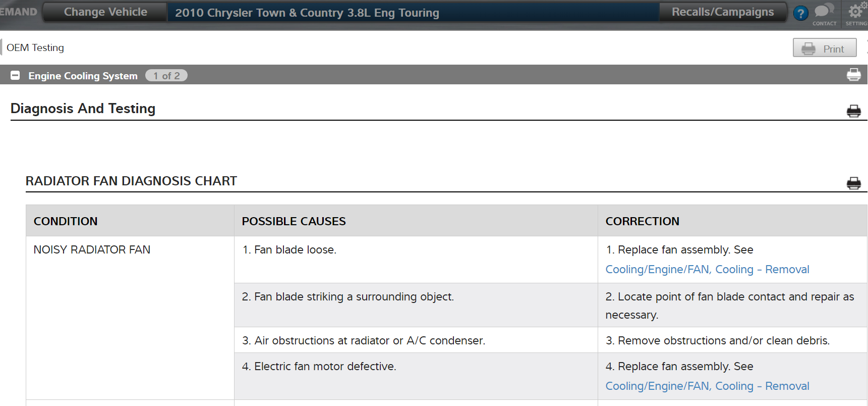Click the Diagnosis And Testing heading
The image size is (868, 406).
83,109
